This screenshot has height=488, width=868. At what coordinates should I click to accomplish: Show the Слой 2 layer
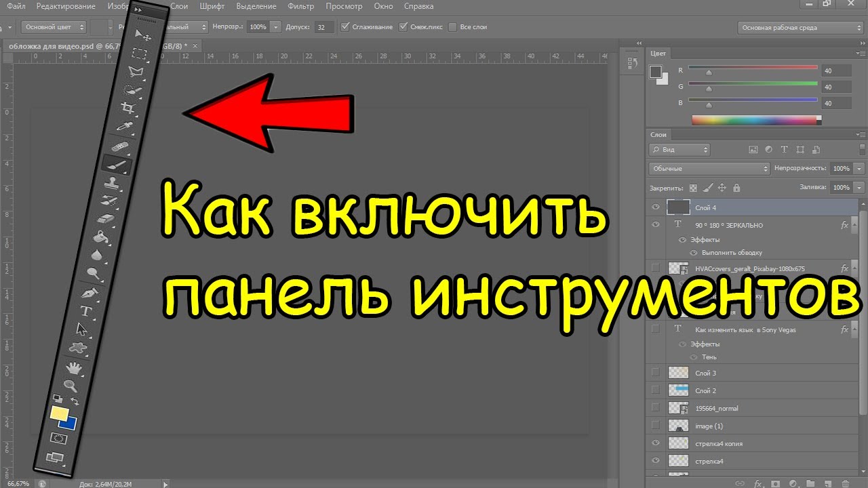tap(655, 390)
